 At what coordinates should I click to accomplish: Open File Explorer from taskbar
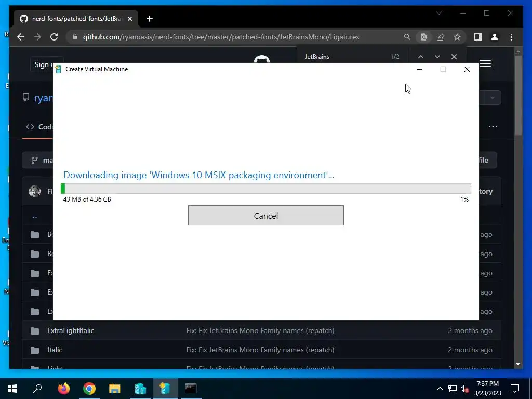[x=115, y=389]
